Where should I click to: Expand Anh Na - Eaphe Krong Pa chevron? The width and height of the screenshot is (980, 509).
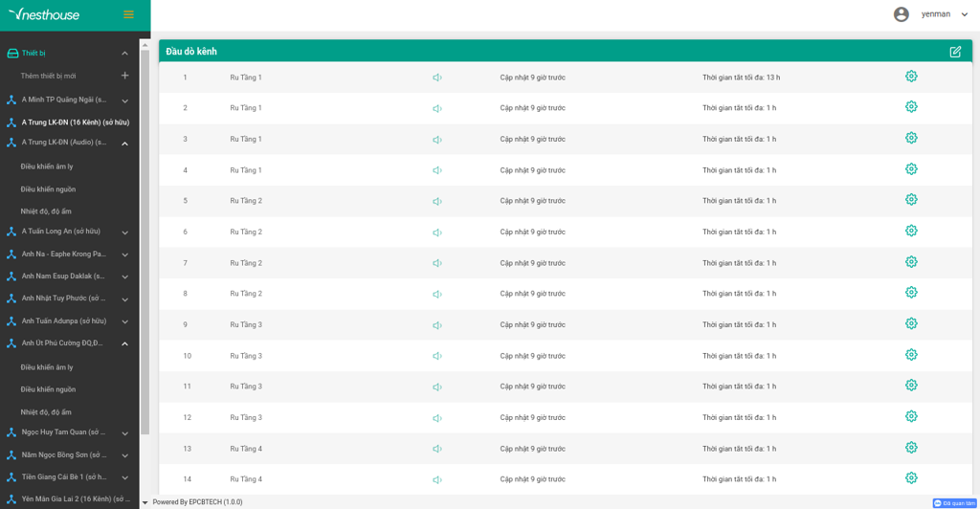pos(125,254)
